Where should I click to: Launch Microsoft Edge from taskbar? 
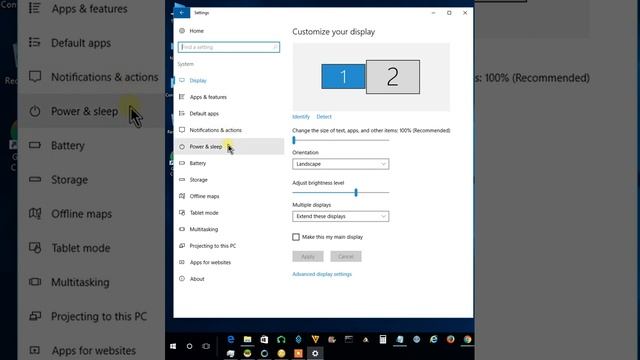(x=231, y=339)
